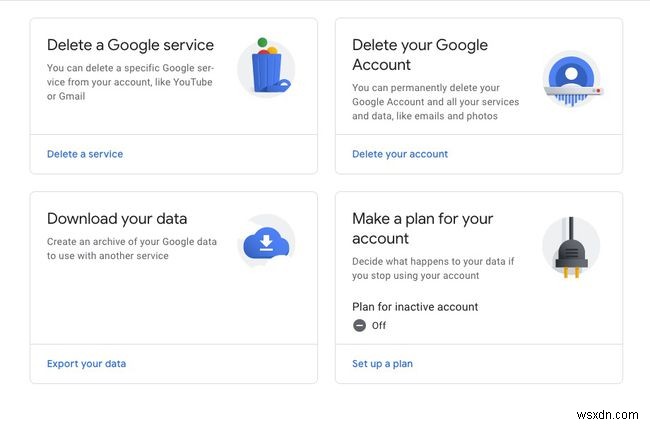Click the Off status text

click(x=379, y=326)
